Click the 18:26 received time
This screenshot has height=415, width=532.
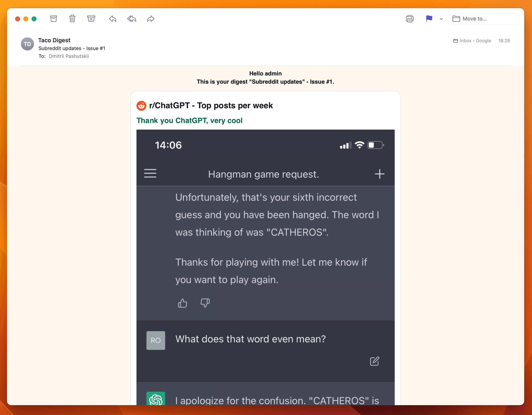coord(504,41)
